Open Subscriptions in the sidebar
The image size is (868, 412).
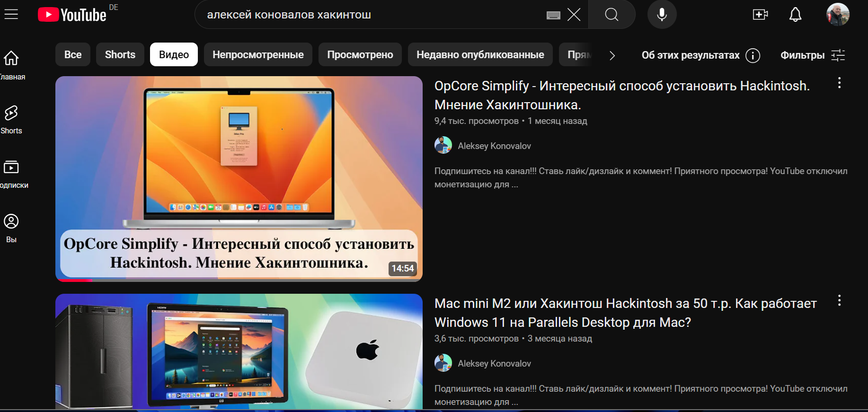coord(11,174)
